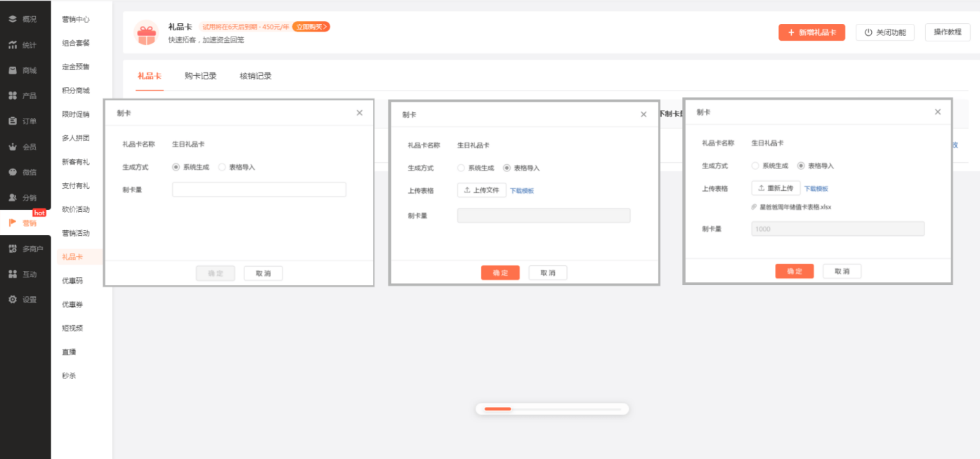This screenshot has height=459, width=980.
Task: Click 立即购买 buy now badge
Action: (x=311, y=27)
